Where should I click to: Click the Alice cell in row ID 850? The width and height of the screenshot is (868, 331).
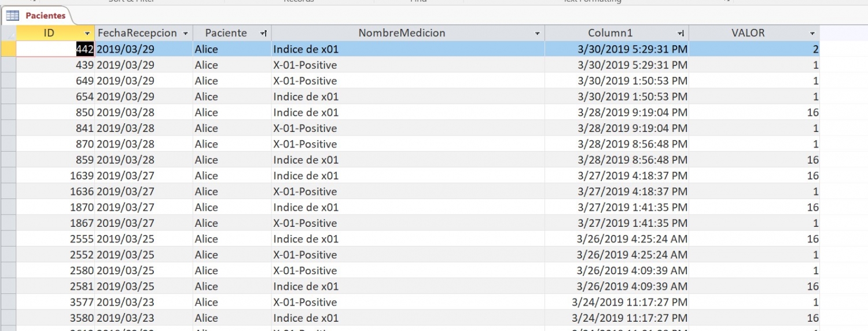pos(232,112)
